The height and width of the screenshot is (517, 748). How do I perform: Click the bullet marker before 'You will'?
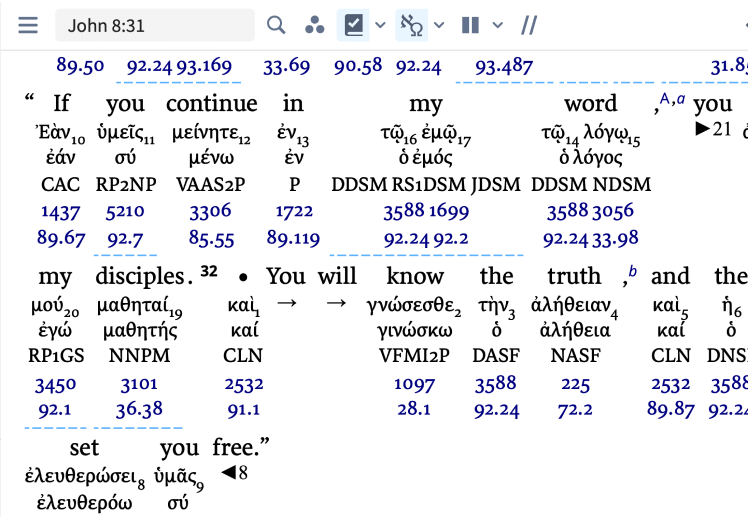244,277
